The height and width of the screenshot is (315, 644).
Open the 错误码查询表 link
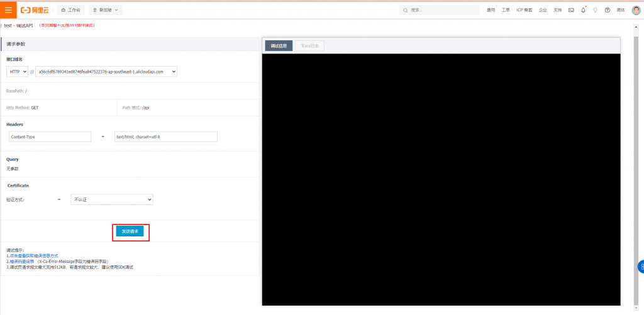pos(22,261)
